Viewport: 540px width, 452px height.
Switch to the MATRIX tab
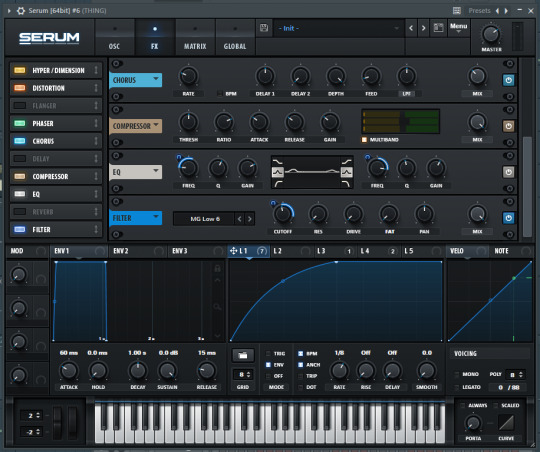coord(195,37)
